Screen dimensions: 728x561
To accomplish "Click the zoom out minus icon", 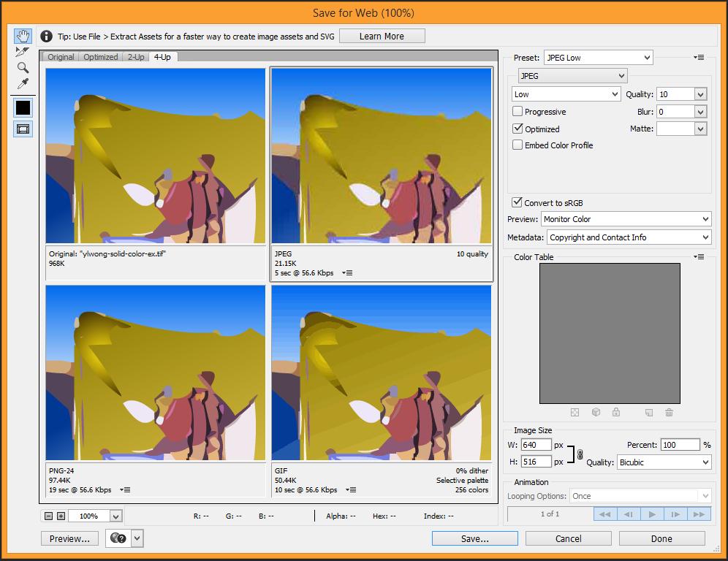I will click(49, 516).
